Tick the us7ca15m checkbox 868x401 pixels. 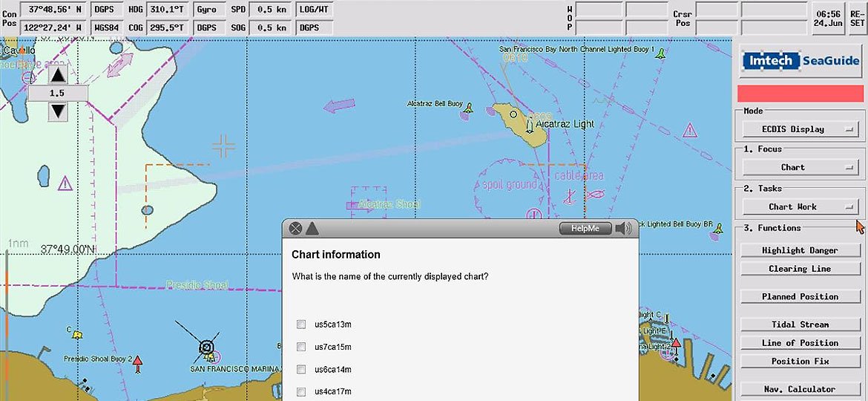coord(301,347)
